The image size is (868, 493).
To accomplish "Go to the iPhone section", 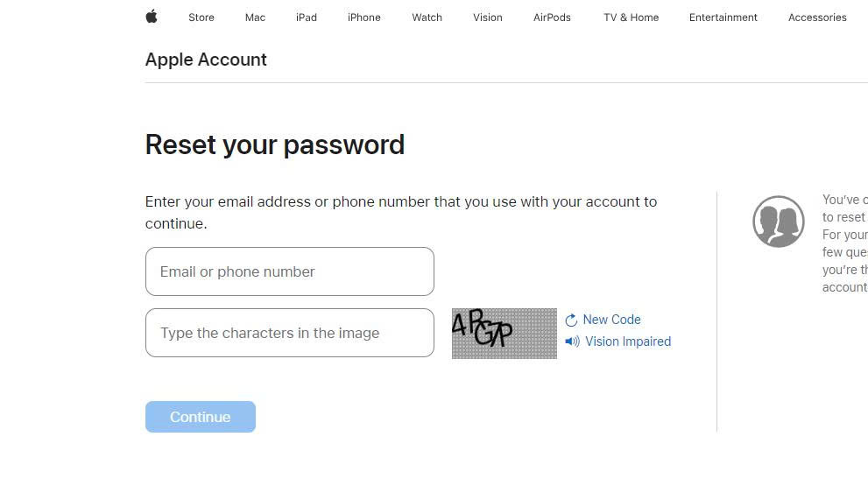I will tap(364, 18).
